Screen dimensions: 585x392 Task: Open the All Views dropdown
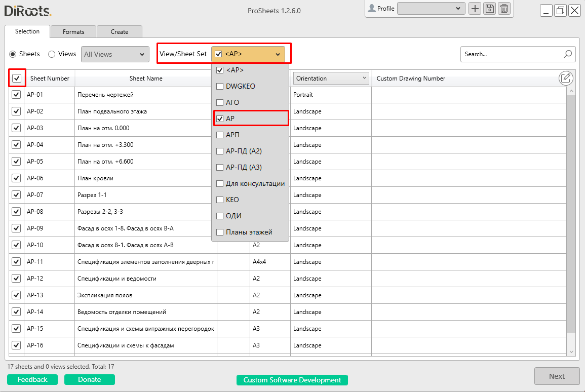point(114,54)
